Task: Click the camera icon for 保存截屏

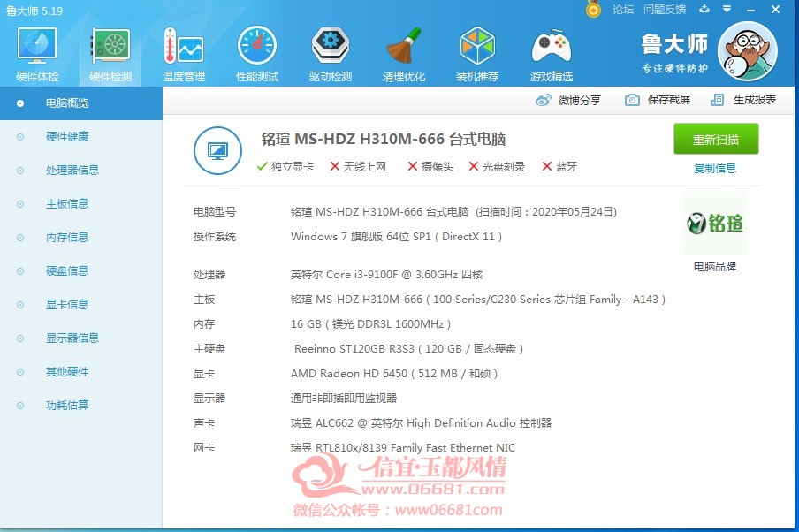Action: [x=632, y=100]
